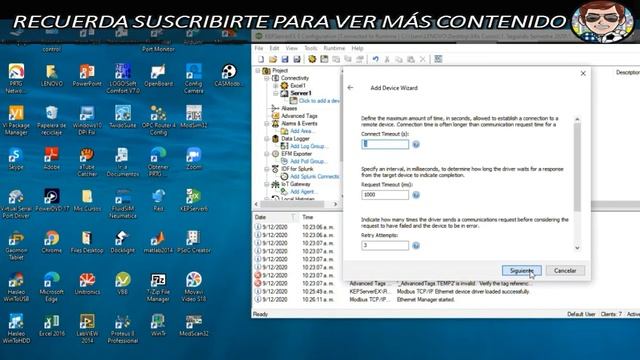Screen dimensions: 640x360
Task: Select FluidSIM Neumatica desktop icon
Action: pos(123,203)
